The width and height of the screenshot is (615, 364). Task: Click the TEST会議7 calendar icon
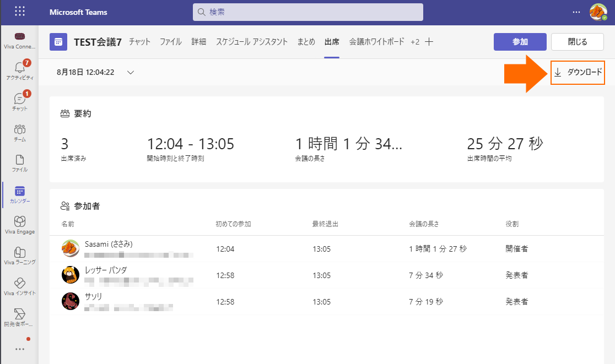pyautogui.click(x=58, y=42)
